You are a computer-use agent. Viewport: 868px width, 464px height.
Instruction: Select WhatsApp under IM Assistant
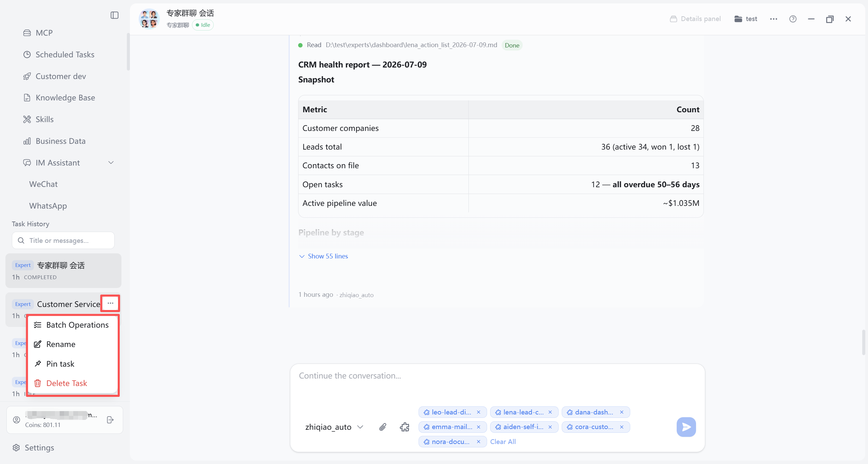[x=48, y=206]
